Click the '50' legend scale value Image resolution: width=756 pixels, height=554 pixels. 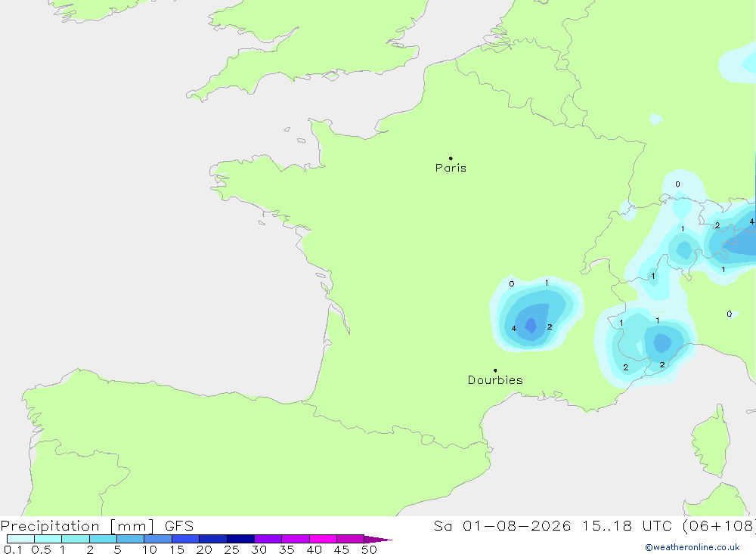click(x=370, y=549)
